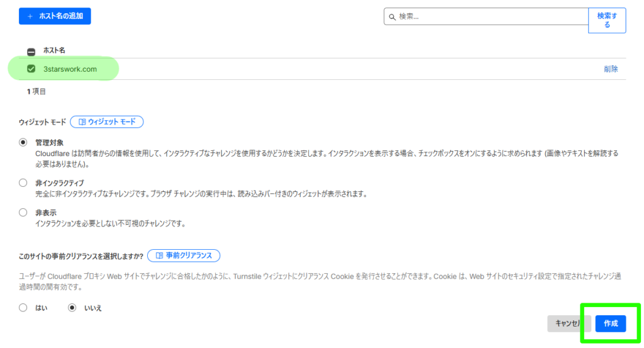Choose the 非インタラクティブ widget mode
Viewport: 644px width, 348px height.
23,183
